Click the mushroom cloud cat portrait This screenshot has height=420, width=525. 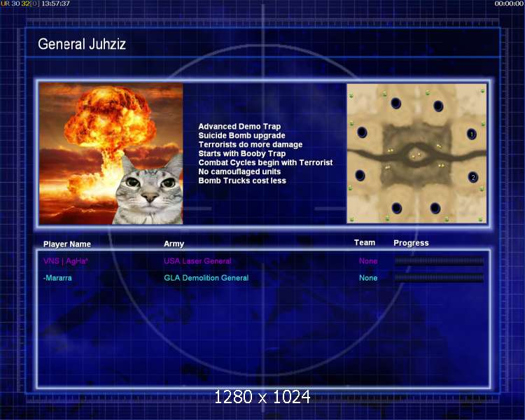tap(111, 153)
